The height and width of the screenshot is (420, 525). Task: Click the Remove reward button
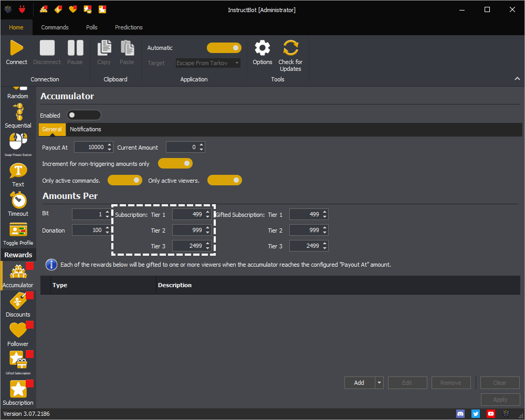tap(451, 383)
